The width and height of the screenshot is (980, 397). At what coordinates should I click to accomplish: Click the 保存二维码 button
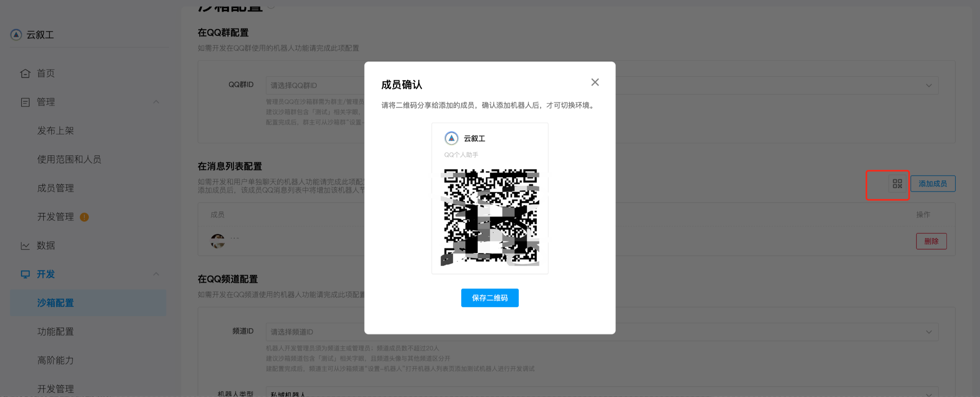pos(490,298)
